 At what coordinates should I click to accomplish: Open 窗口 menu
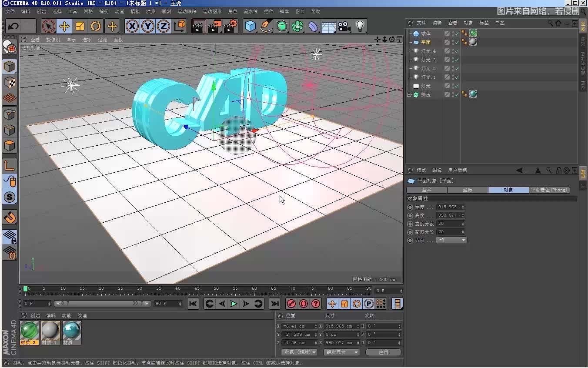point(300,12)
